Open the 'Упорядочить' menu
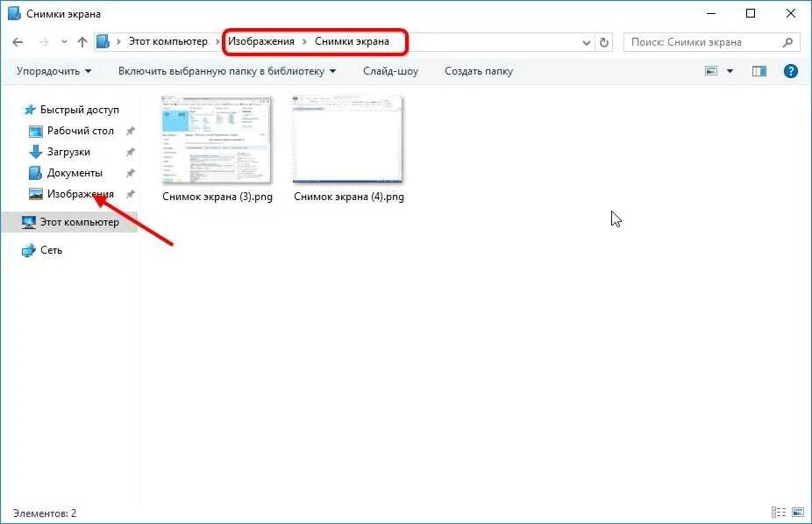 (53, 71)
